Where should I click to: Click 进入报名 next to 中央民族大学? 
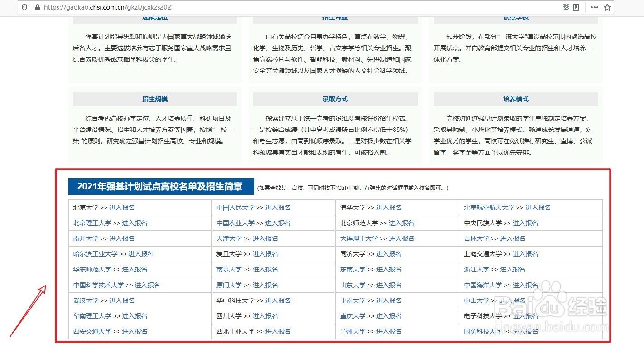click(525, 223)
